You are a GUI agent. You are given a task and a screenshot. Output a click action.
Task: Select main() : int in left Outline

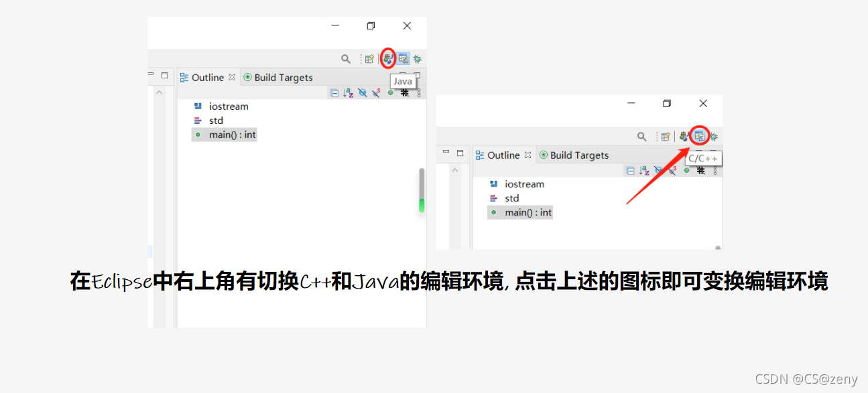(225, 135)
